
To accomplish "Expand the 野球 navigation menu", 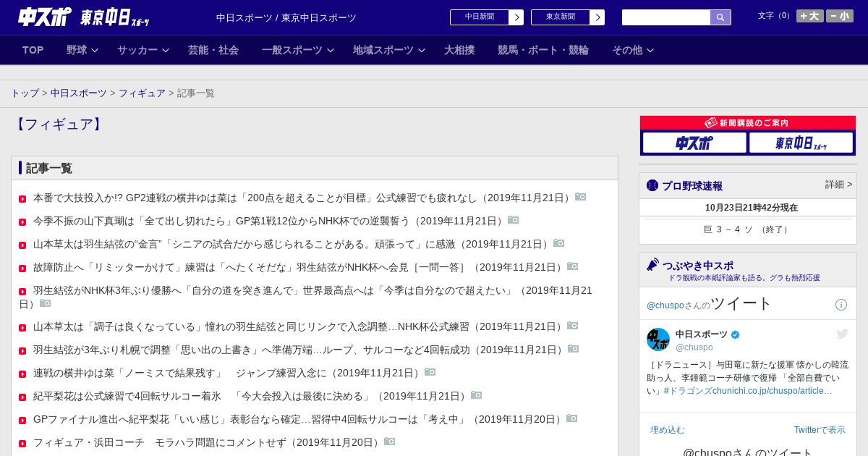I will pos(84,50).
